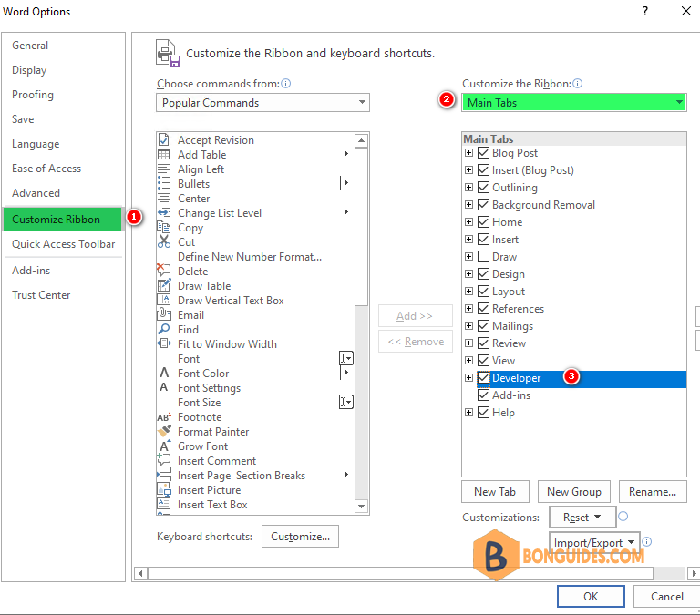Click the Fit to Window Width icon
This screenshot has width=700, height=615.
tap(164, 343)
